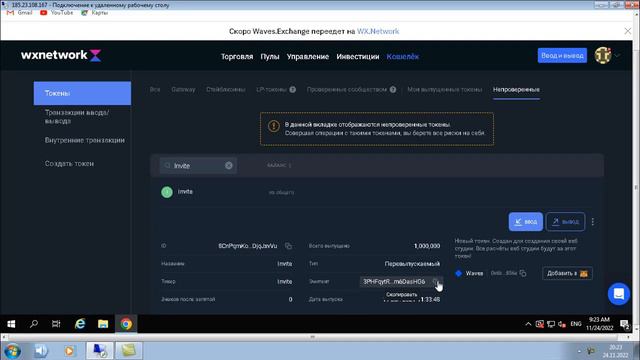
Task: Open Task View on remote taskbar
Action: [56, 324]
